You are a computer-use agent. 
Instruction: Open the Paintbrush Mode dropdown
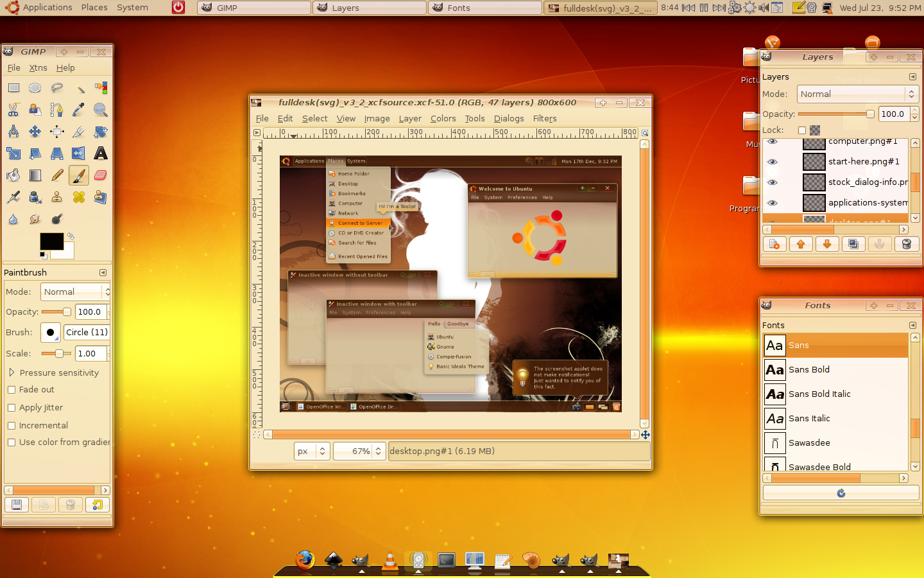tap(76, 292)
